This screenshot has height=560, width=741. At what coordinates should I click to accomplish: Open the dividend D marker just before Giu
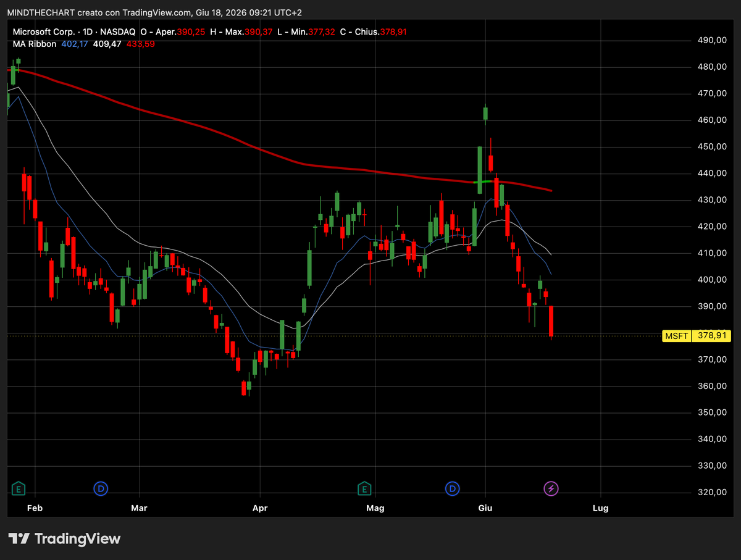[453, 489]
